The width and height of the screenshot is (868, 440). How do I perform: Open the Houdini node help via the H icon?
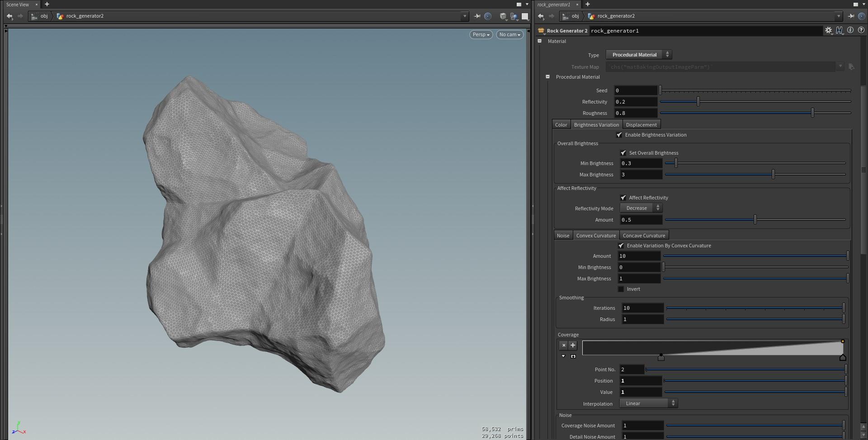[x=840, y=30]
